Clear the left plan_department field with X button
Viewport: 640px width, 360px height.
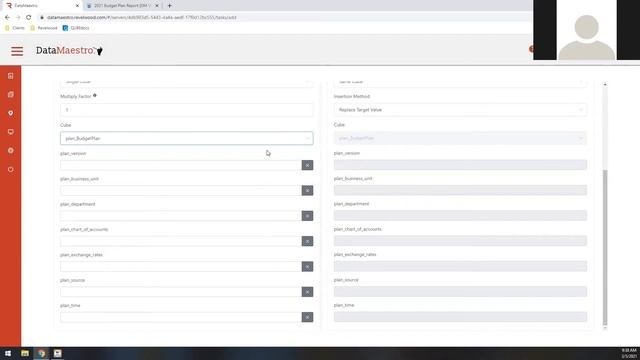307,216
